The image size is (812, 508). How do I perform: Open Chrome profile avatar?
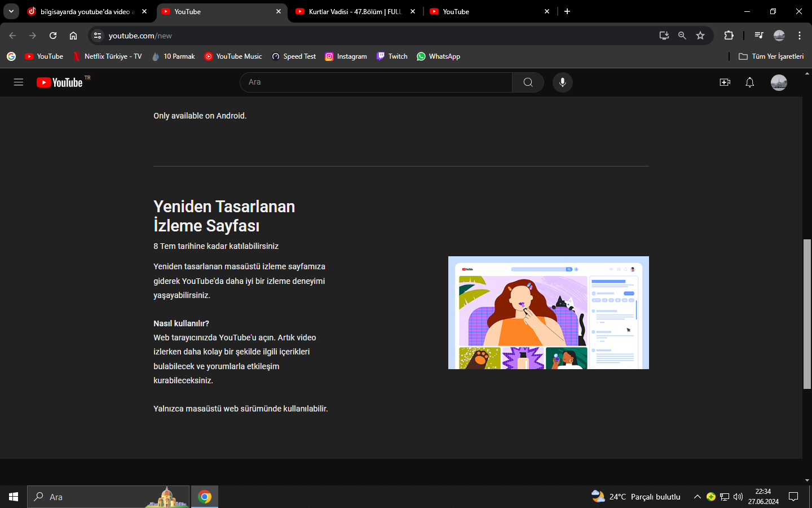pos(779,36)
